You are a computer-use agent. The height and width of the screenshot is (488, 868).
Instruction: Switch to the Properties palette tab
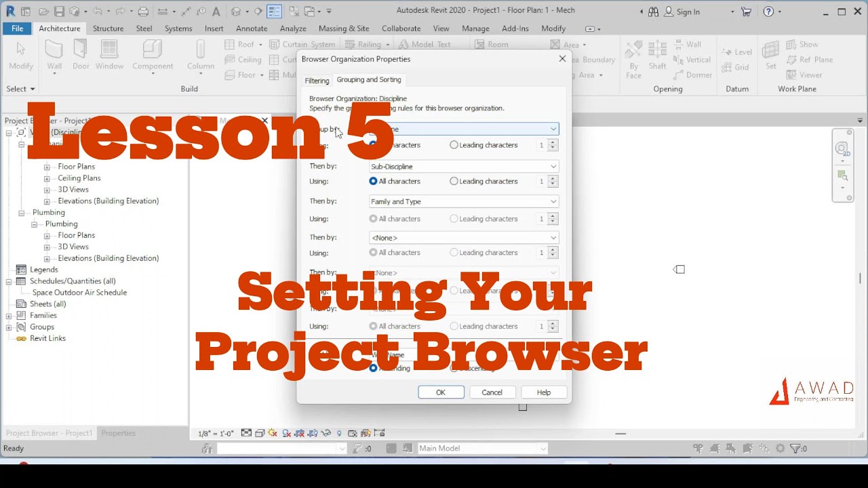119,433
